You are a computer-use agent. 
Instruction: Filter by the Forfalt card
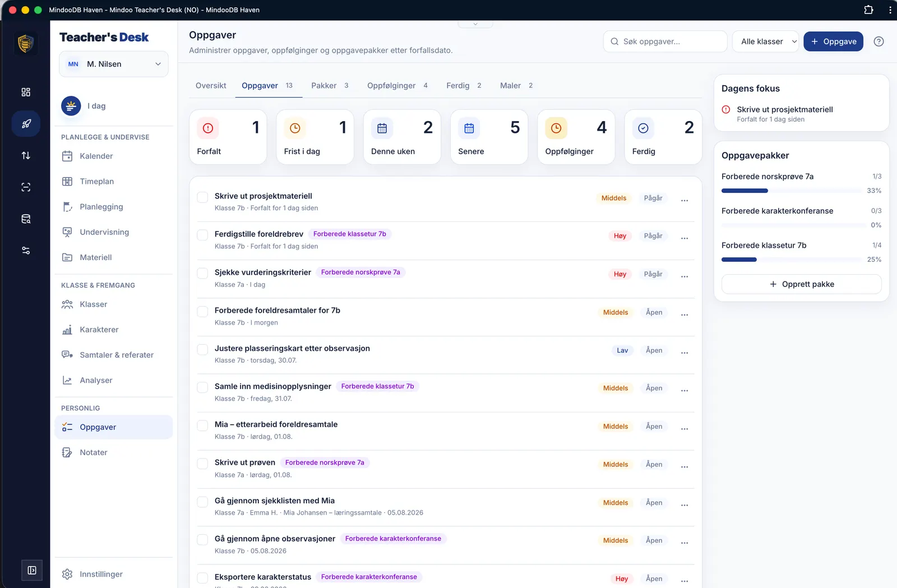[228, 137]
